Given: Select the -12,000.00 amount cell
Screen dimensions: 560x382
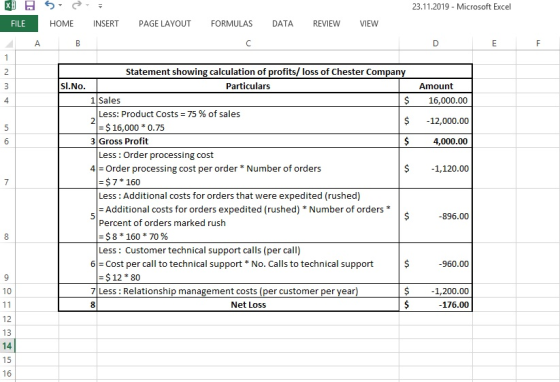Looking at the screenshot, I should click(436, 120).
